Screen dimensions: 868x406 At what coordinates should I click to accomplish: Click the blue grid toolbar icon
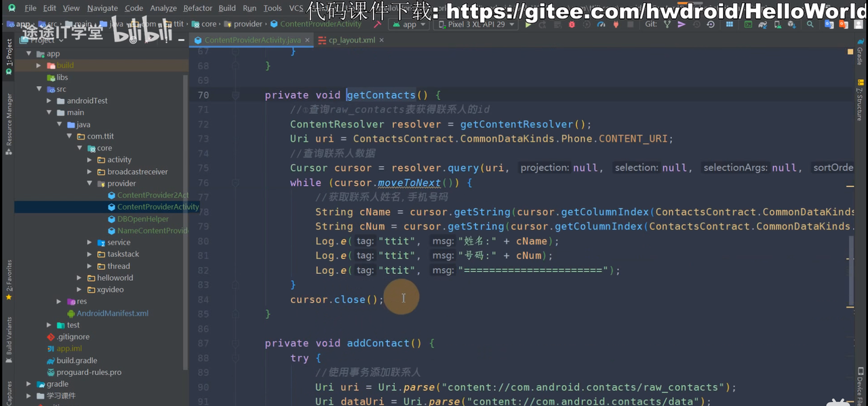coord(730,24)
